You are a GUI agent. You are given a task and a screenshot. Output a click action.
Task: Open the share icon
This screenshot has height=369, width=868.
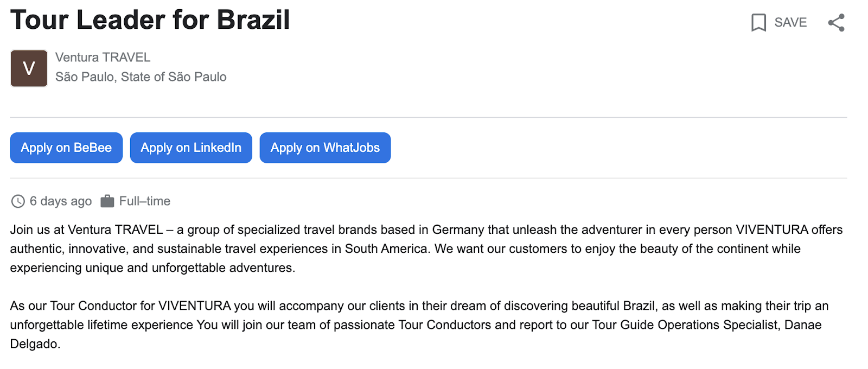836,23
